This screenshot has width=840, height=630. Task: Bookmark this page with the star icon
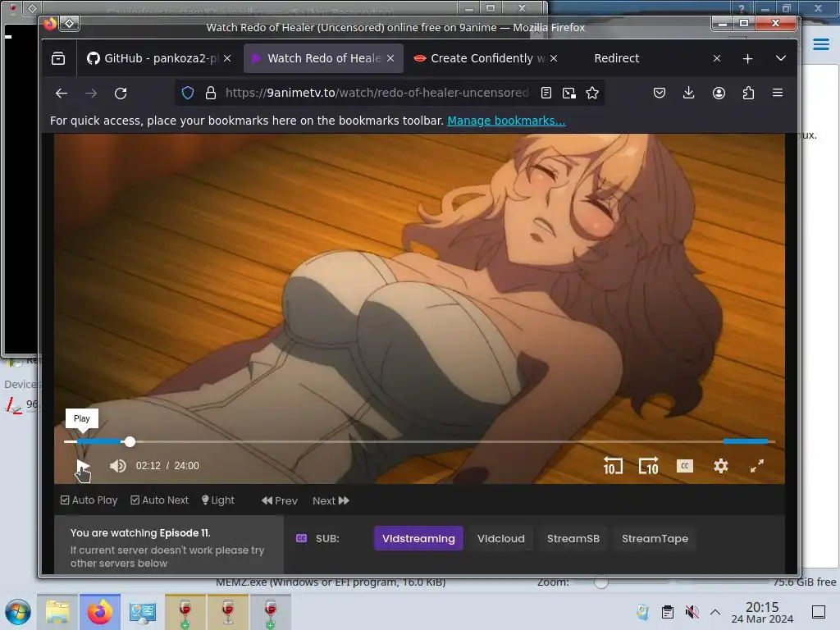click(x=592, y=94)
